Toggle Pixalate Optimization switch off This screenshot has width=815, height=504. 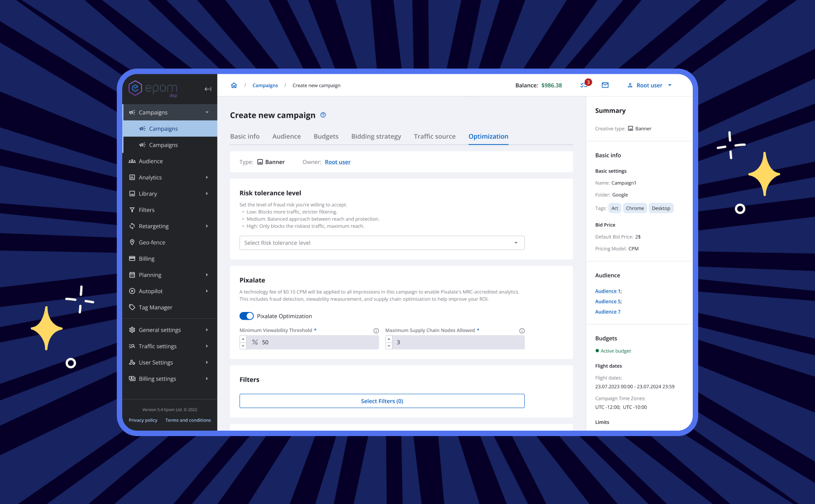point(247,316)
